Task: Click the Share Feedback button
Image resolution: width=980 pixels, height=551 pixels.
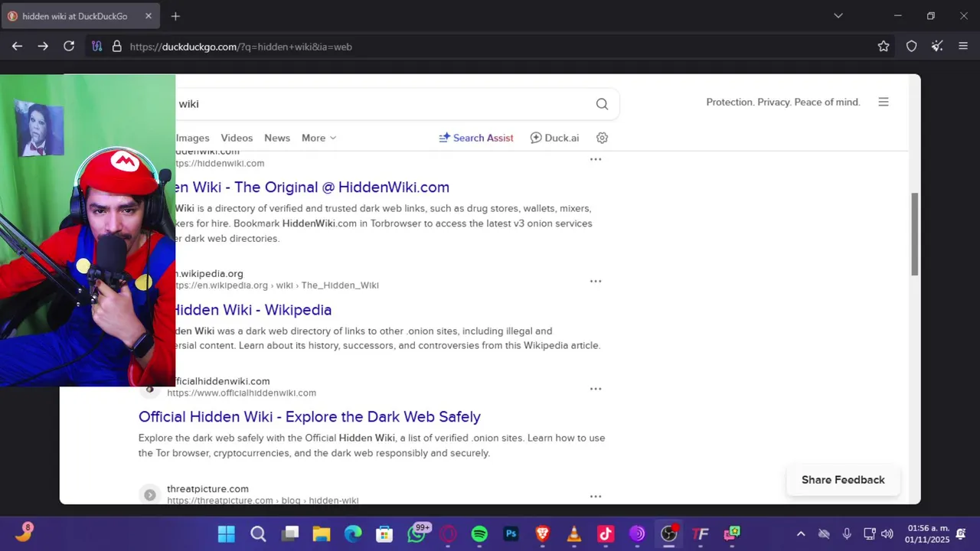Action: tap(843, 480)
